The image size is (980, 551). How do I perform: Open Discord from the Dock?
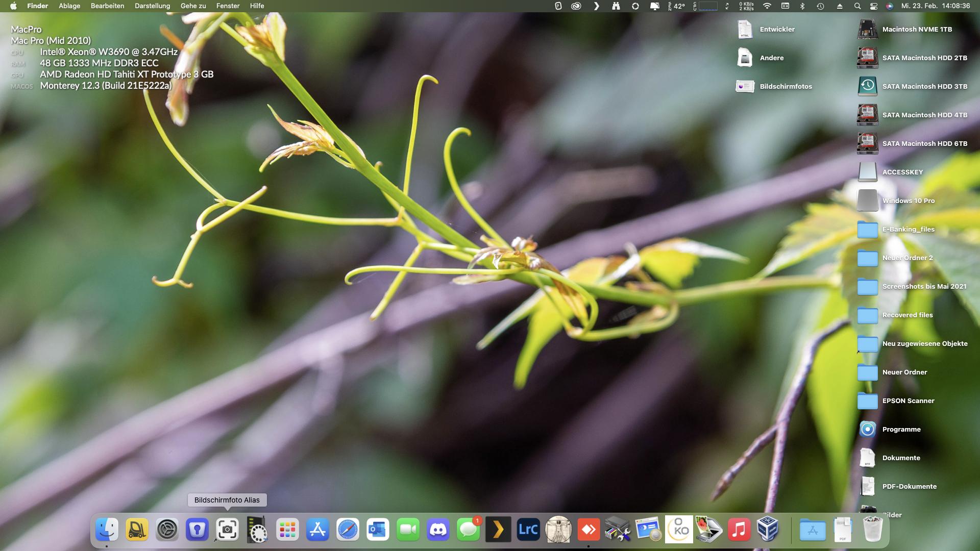click(x=438, y=530)
